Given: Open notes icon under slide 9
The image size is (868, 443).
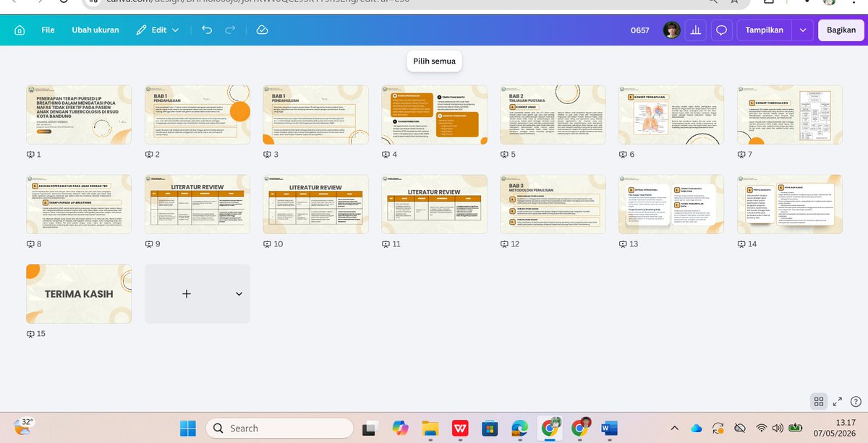Looking at the screenshot, I should 149,244.
